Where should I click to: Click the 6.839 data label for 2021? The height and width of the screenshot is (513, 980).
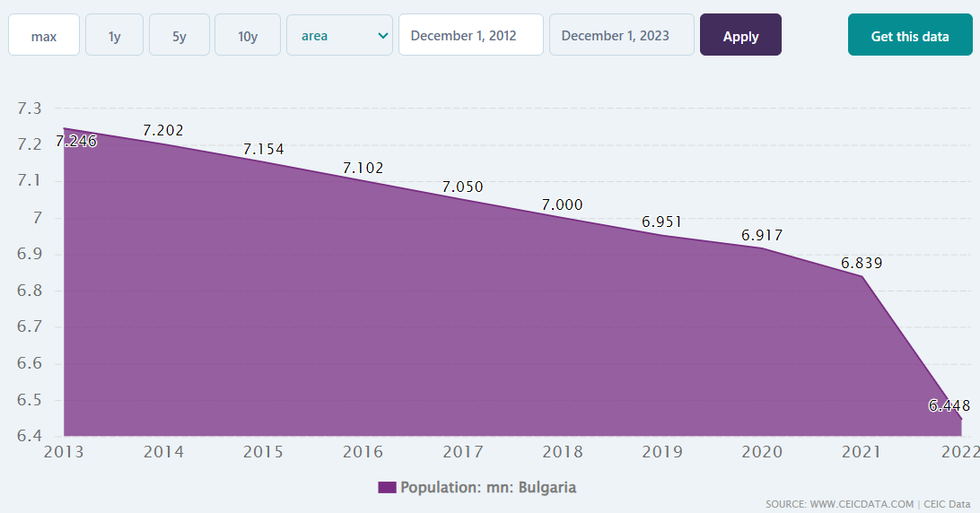pos(862,264)
